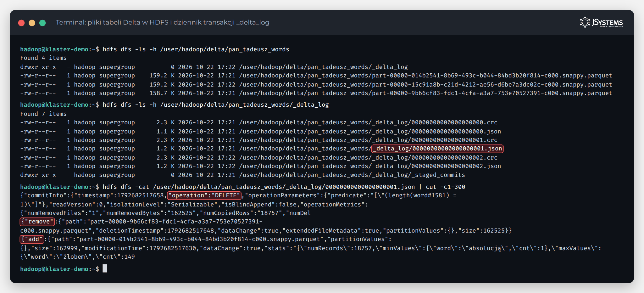Click the _staged_commits directory path
The width and height of the screenshot is (644, 293).
coord(352,175)
